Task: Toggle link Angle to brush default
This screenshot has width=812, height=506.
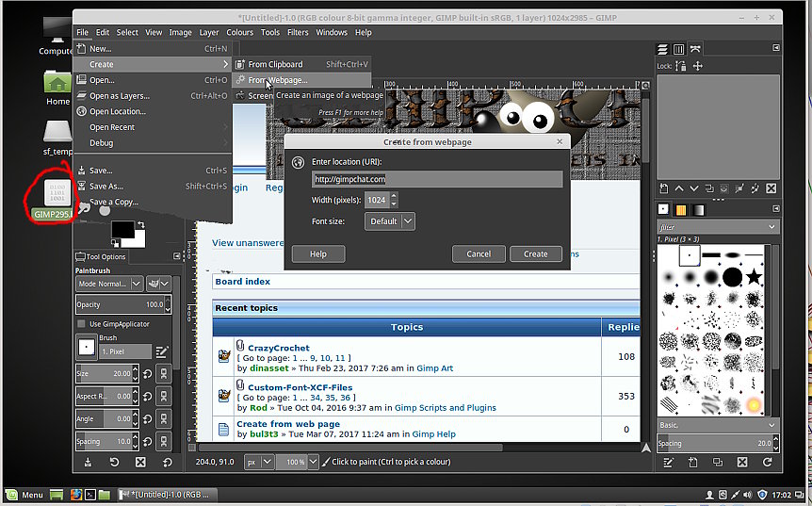Action: point(164,419)
